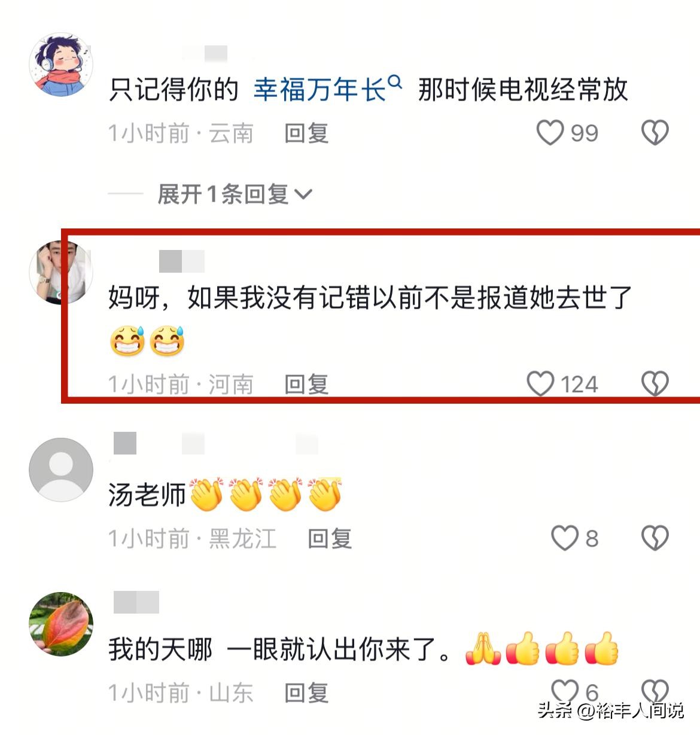This screenshot has width=700, height=735.
Task: Tap broken heart on Henan comment
Action: click(655, 384)
